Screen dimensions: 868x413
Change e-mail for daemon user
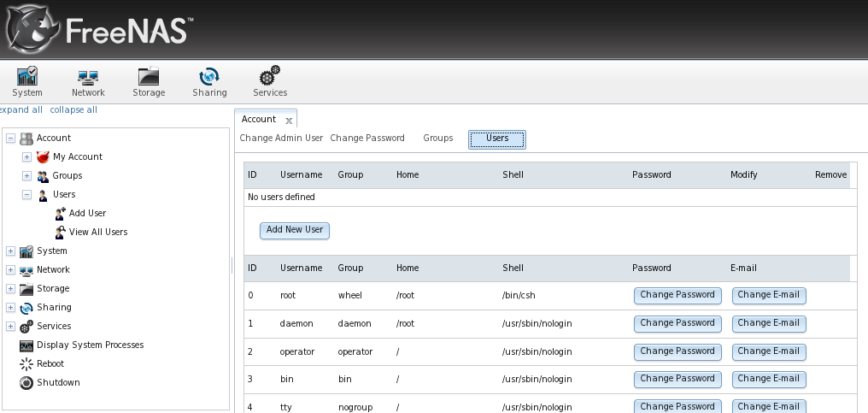click(x=769, y=324)
